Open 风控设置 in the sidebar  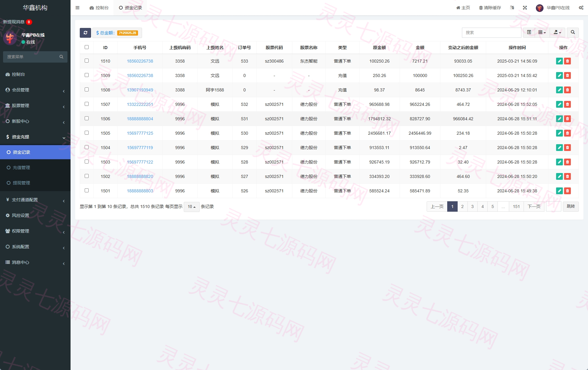[x=35, y=215]
